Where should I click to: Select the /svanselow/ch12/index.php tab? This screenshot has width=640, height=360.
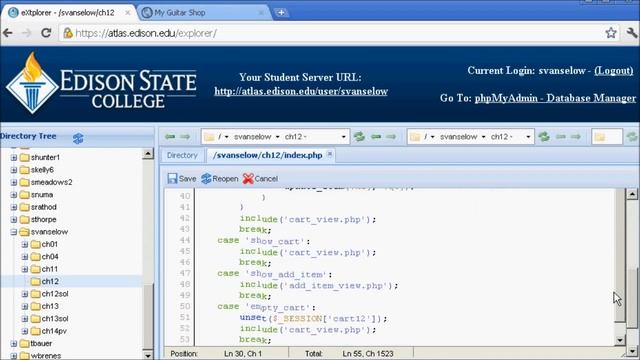(x=267, y=156)
